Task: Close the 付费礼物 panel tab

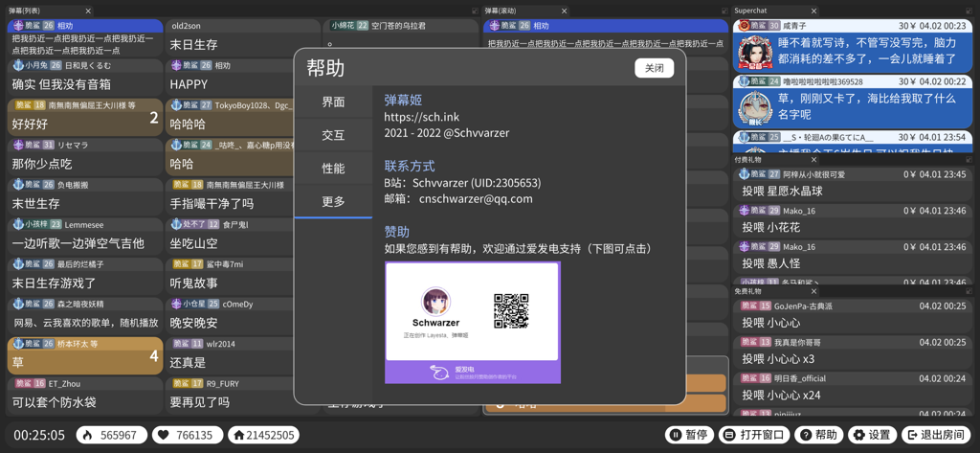Action: 813,160
